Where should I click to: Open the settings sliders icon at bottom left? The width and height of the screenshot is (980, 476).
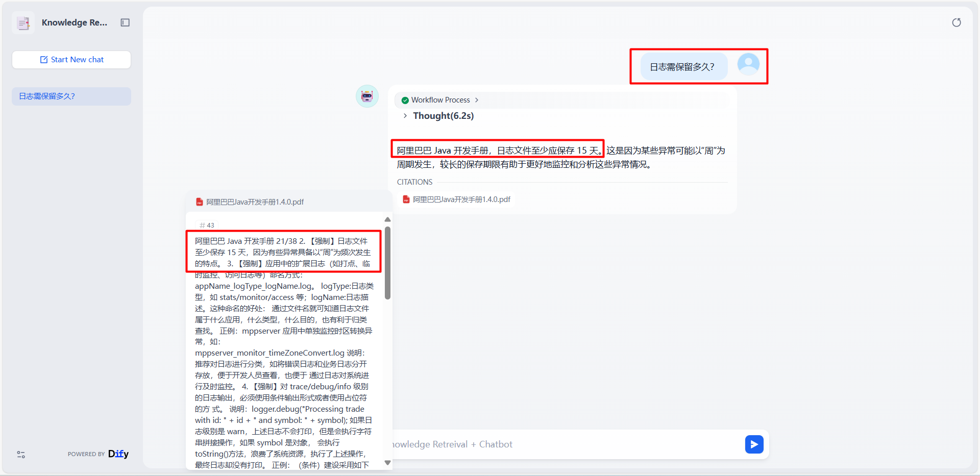pos(21,454)
